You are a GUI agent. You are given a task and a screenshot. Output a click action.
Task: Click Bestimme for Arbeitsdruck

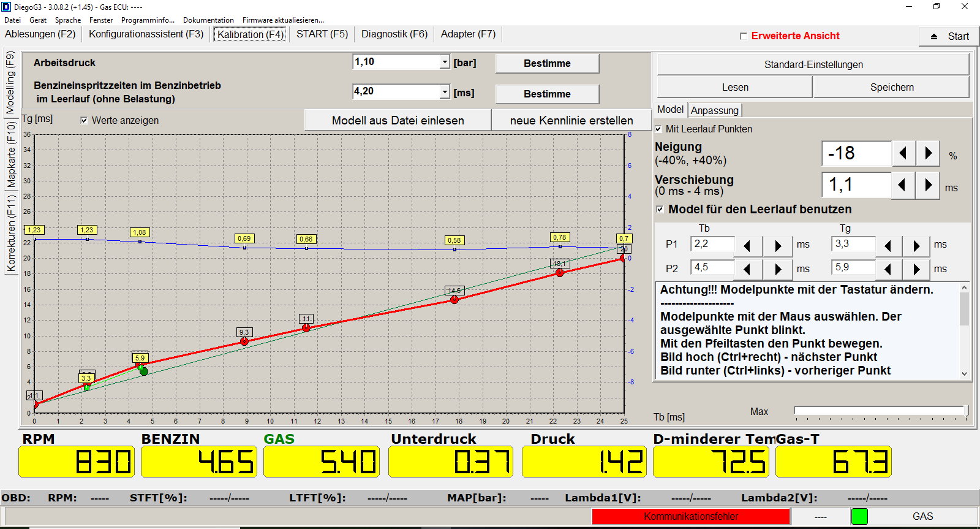click(547, 63)
